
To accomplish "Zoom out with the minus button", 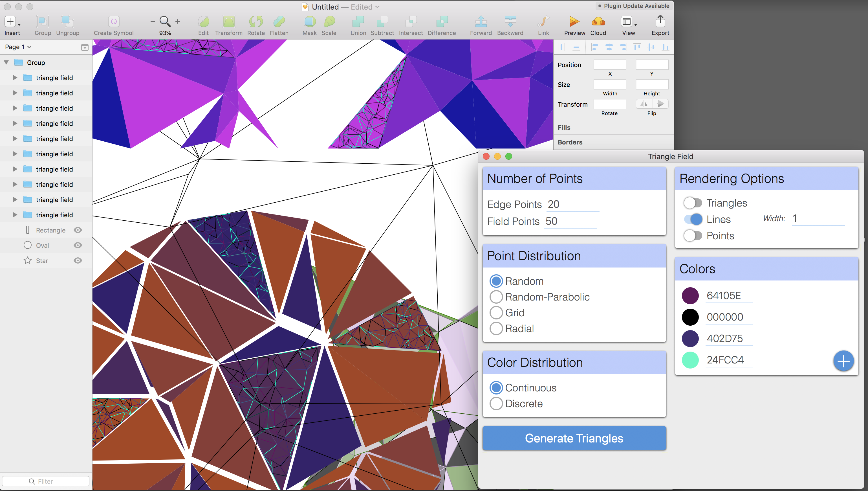I will (x=153, y=21).
